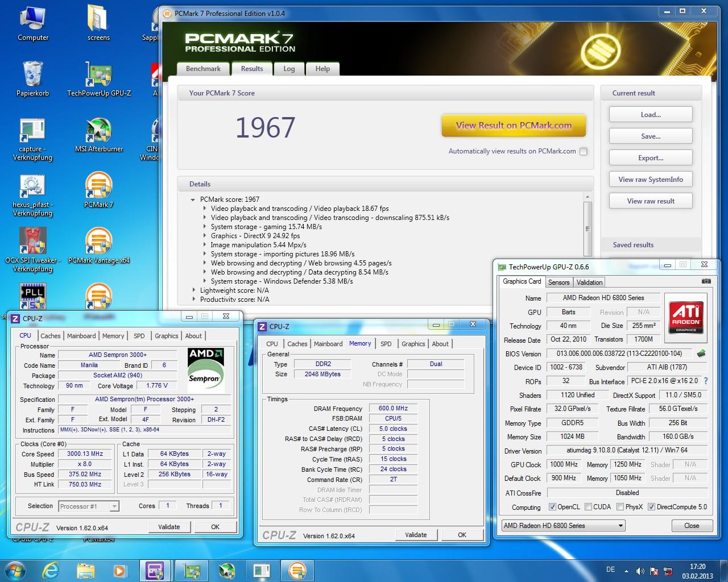
Task: Show hidden tray icons arrow
Action: [x=627, y=571]
